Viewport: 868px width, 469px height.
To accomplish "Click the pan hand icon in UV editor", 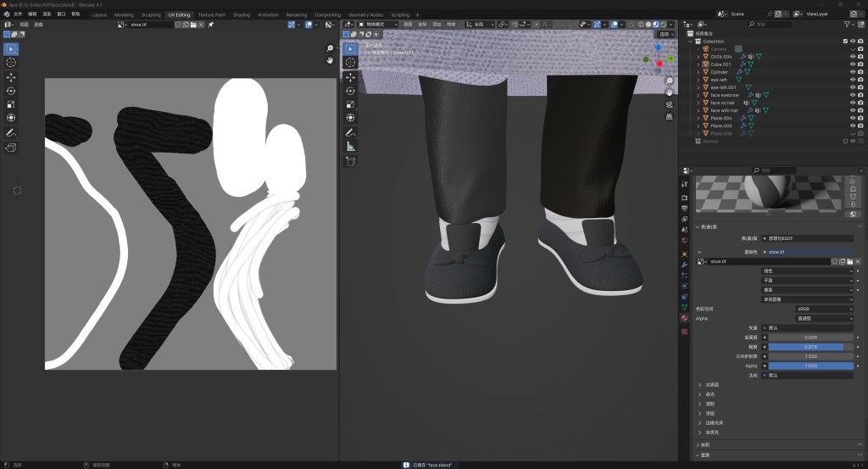I will click(x=330, y=61).
